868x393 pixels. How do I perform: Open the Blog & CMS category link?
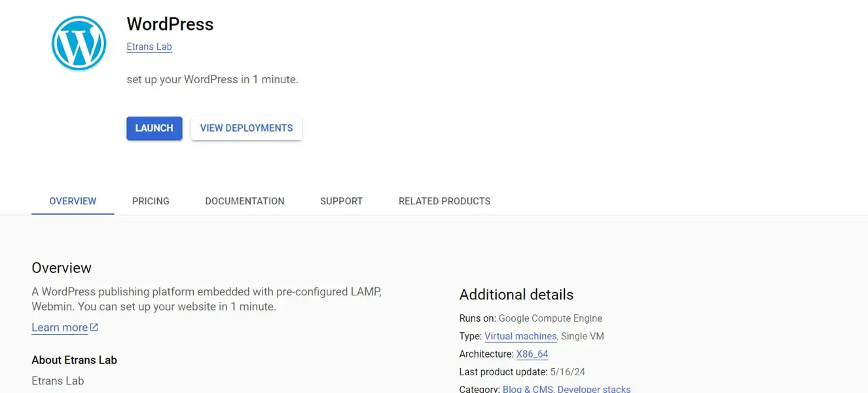click(x=528, y=389)
